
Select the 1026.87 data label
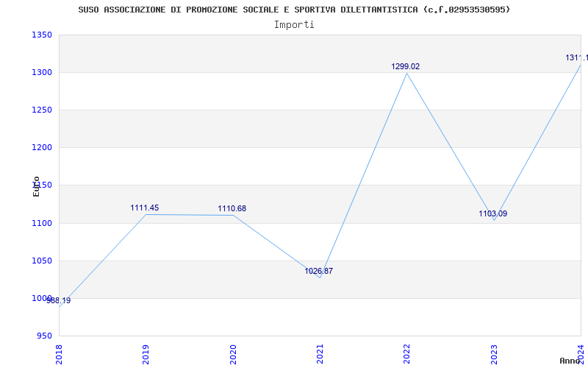[x=319, y=271]
